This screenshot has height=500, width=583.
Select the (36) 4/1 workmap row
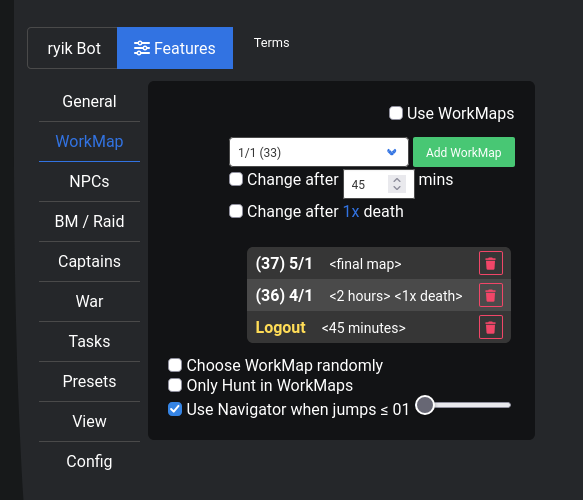(x=379, y=295)
